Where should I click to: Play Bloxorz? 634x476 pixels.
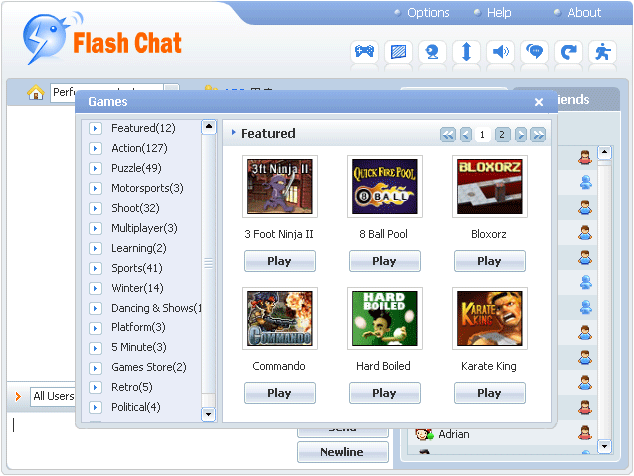pyautogui.click(x=490, y=261)
